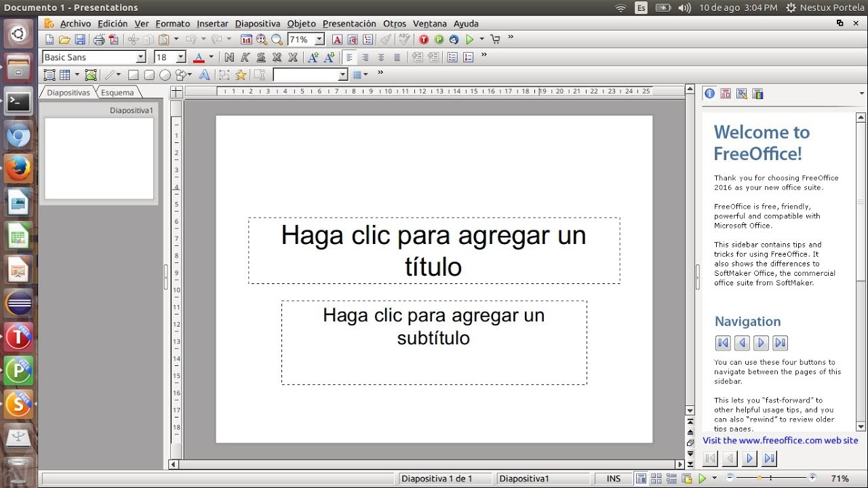
Task: Open Firefox from the Ubuntu launcher
Action: point(18,169)
